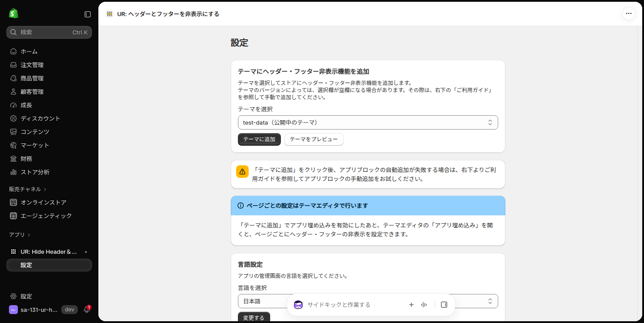Click the ディスカウント badge icon
The height and width of the screenshot is (323, 644).
pos(13,118)
